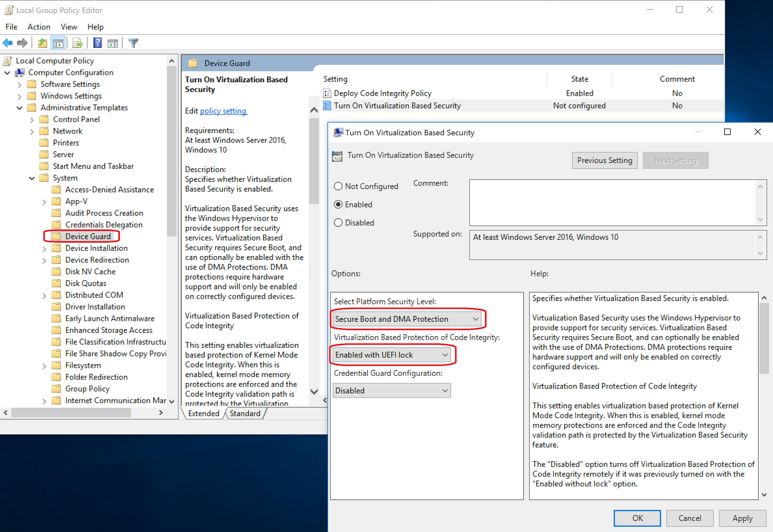Open the File menu
This screenshot has height=532, width=773.
(11, 27)
